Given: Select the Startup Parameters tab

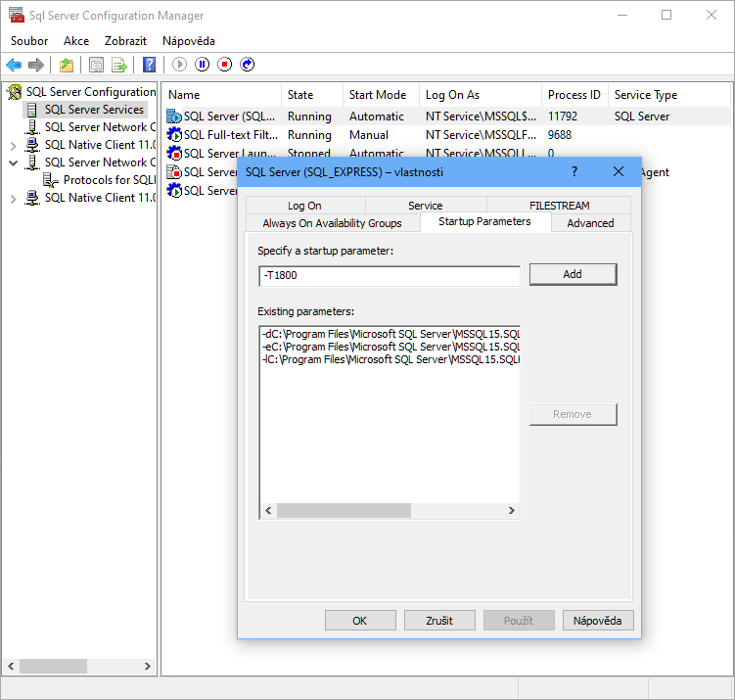Looking at the screenshot, I should [484, 222].
